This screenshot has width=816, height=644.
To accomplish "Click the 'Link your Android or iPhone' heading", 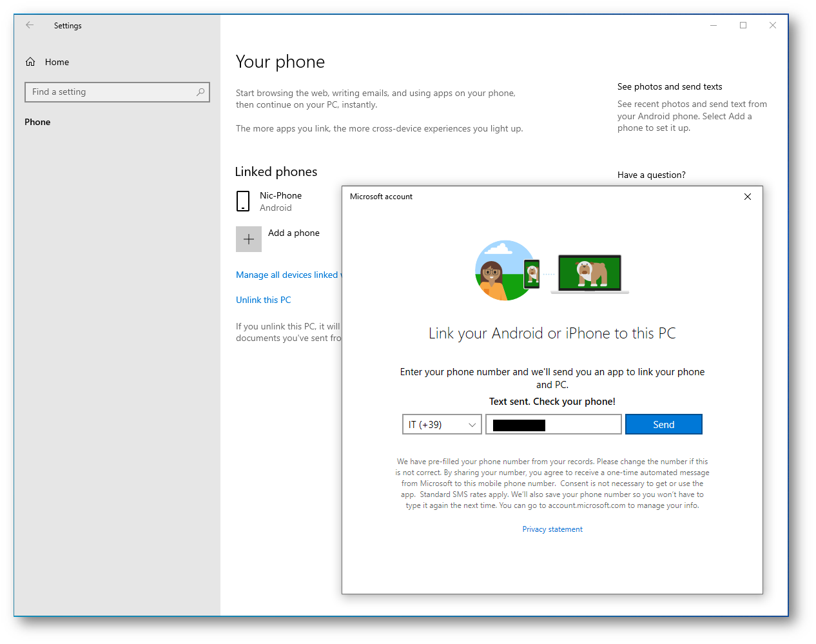I will coord(552,333).
